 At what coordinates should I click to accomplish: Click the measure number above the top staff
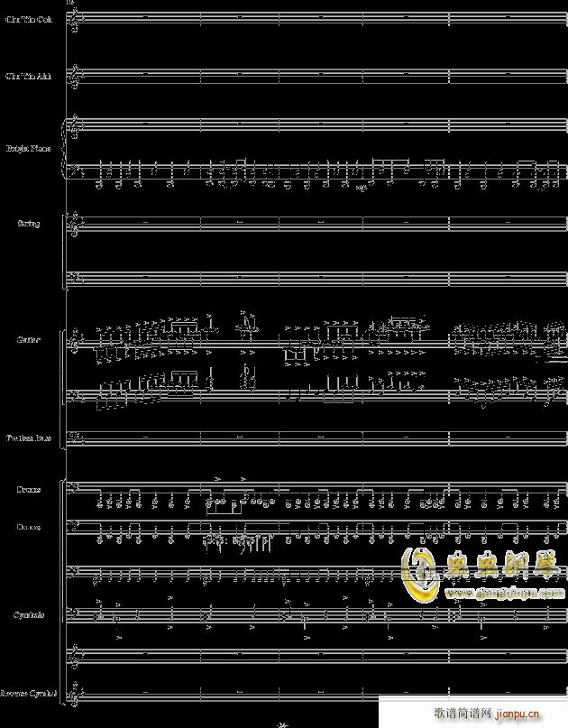click(70, 2)
